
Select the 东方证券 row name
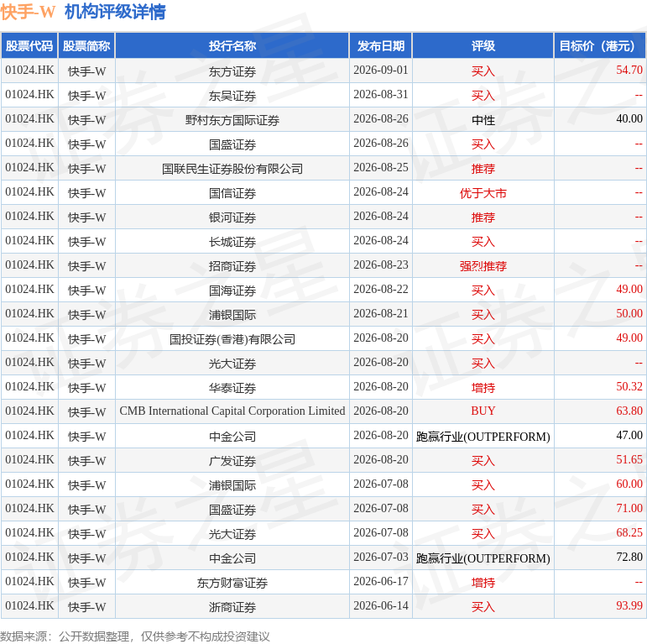pyautogui.click(x=232, y=71)
